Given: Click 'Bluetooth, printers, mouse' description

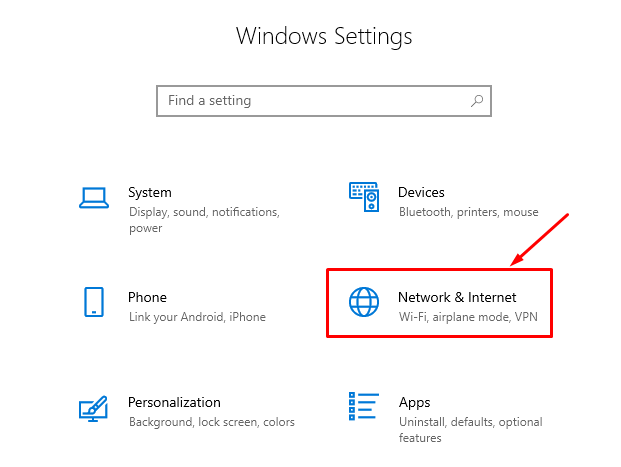Looking at the screenshot, I should tap(468, 212).
